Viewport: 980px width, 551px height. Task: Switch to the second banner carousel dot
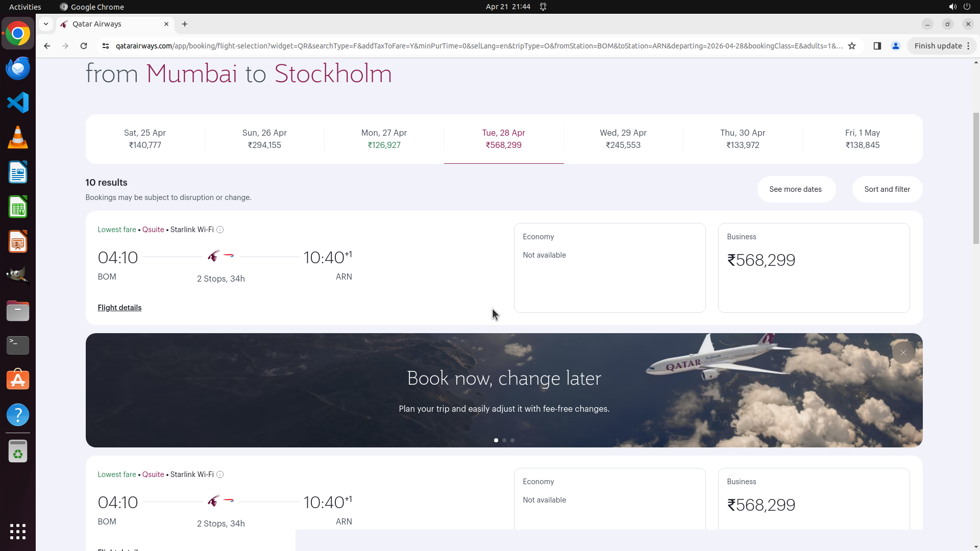[x=504, y=440]
